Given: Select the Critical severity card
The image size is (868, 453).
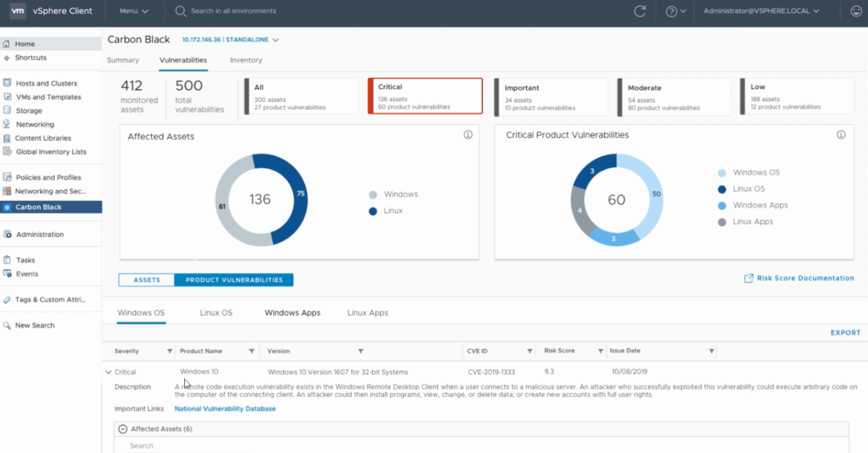Looking at the screenshot, I should coord(425,96).
